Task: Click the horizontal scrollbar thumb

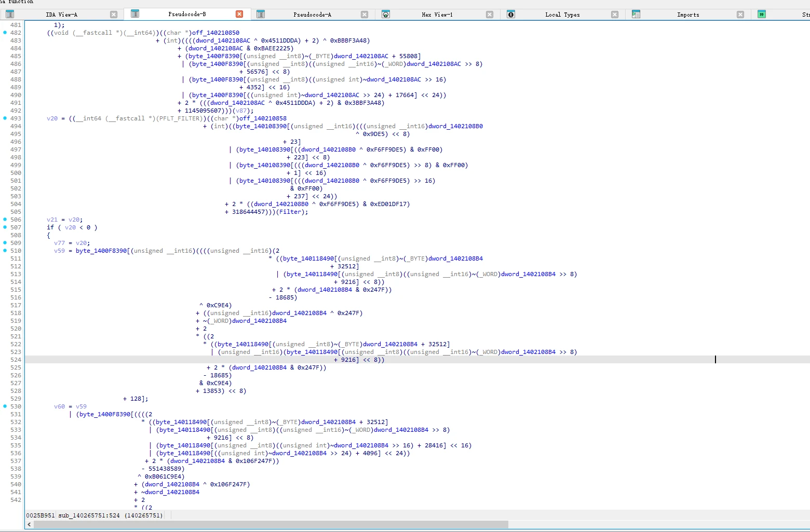Action: coord(271,524)
